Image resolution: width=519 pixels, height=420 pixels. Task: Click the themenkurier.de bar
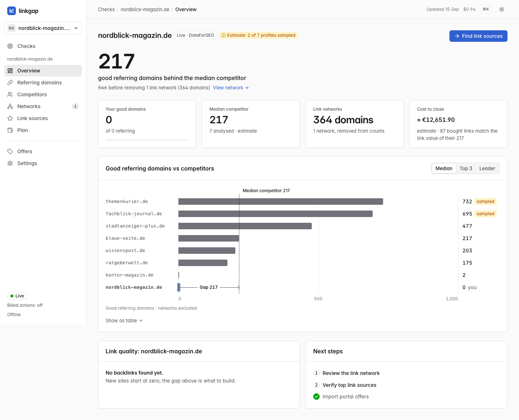tap(281, 202)
